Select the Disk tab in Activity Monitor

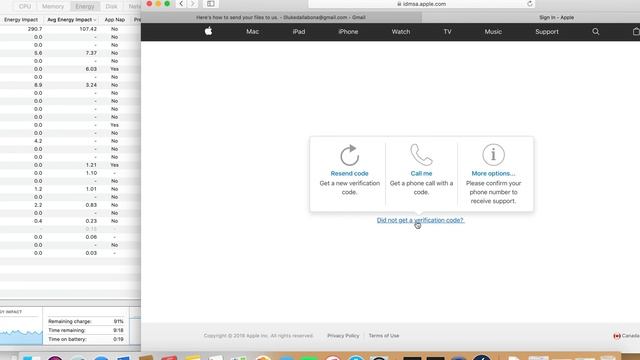pos(111,6)
